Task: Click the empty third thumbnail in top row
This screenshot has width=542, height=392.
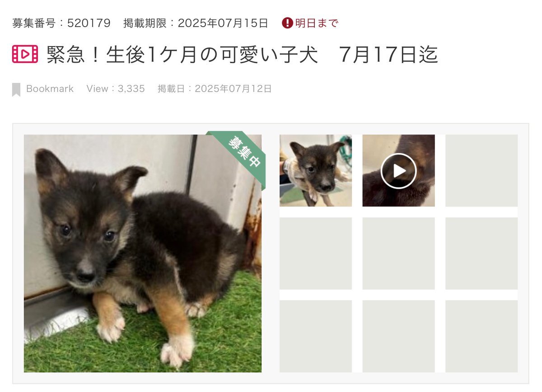Action: [481, 171]
